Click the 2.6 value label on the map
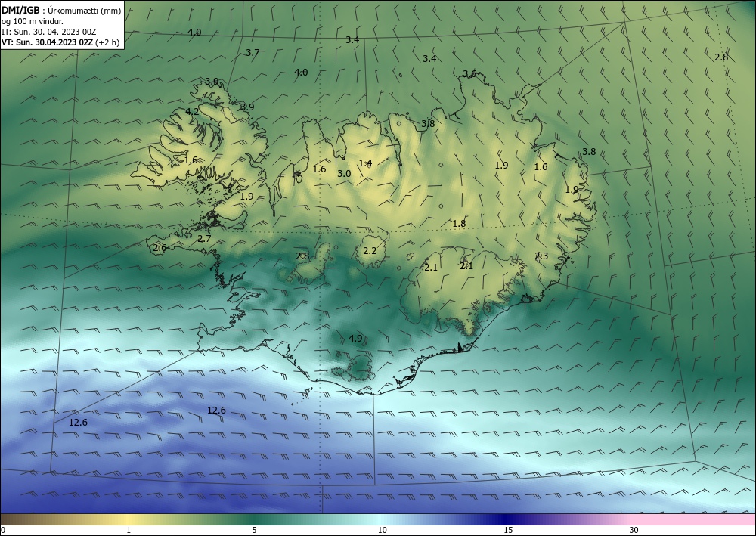756x536 pixels. (x=160, y=248)
